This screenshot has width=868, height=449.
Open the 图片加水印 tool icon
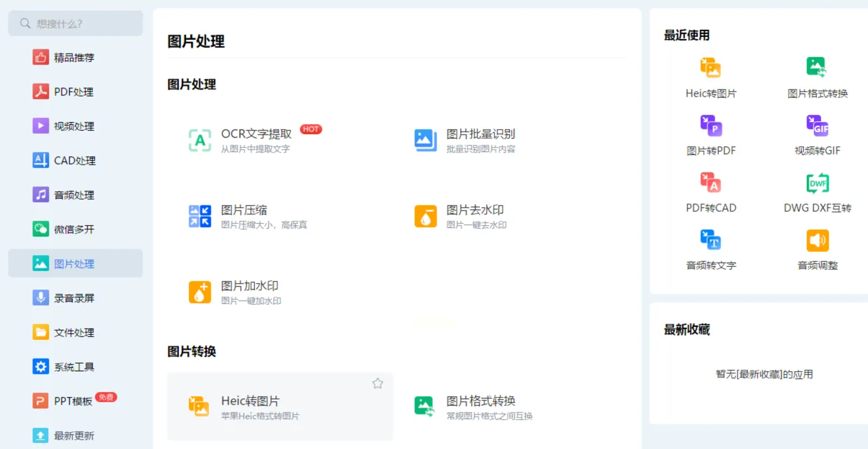click(x=200, y=292)
